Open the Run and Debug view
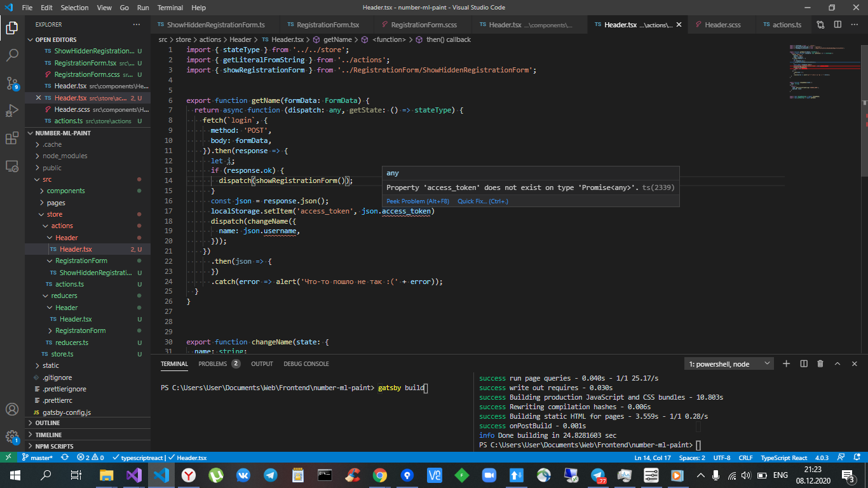Image resolution: width=868 pixels, height=488 pixels. coord(12,111)
